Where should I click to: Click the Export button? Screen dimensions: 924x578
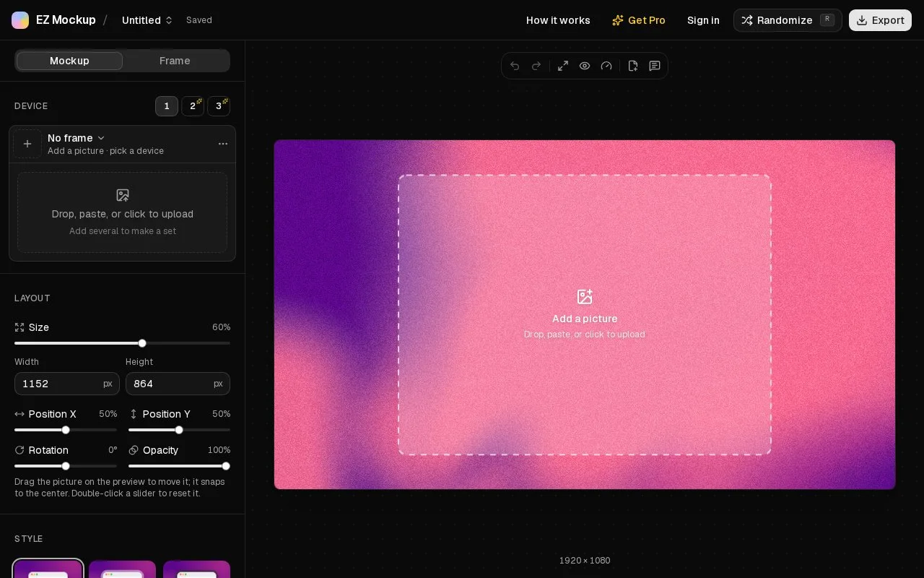click(x=880, y=20)
